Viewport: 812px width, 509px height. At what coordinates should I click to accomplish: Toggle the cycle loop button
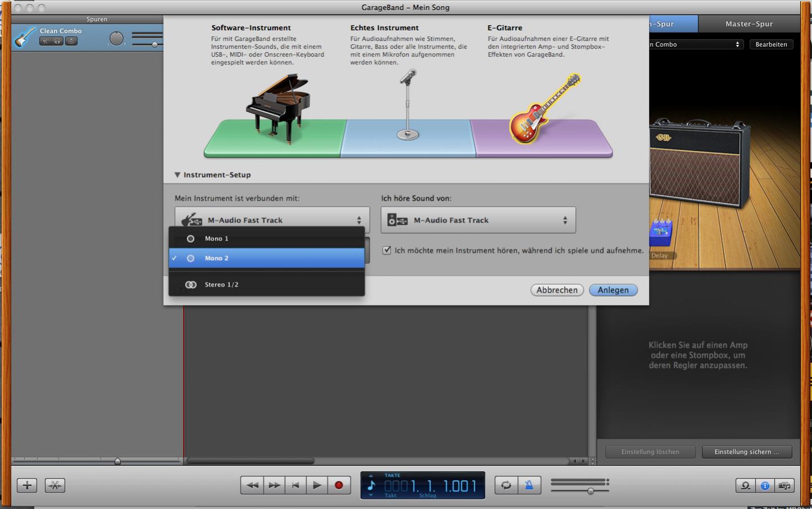[506, 485]
